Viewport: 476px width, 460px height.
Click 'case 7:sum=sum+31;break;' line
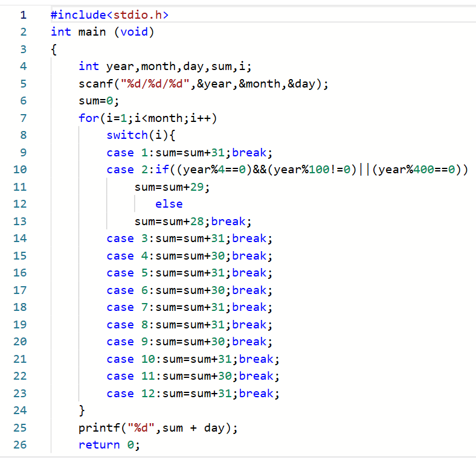coord(190,307)
